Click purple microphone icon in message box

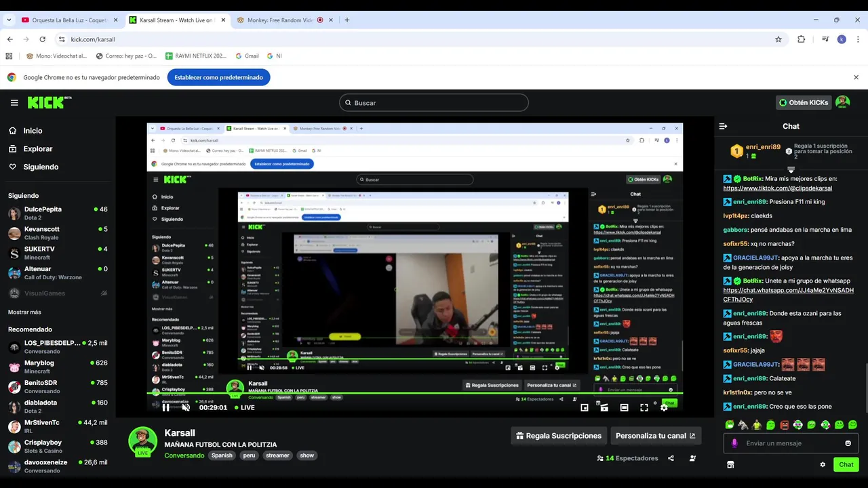(x=734, y=443)
